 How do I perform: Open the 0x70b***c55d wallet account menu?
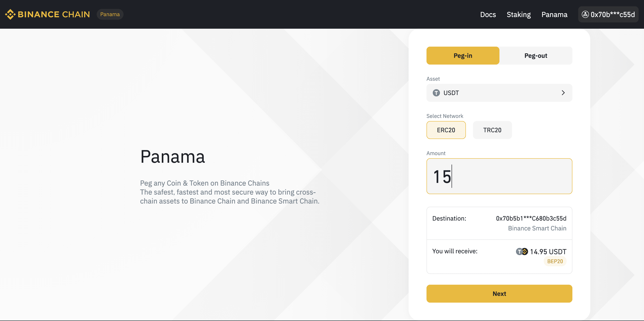pyautogui.click(x=608, y=14)
